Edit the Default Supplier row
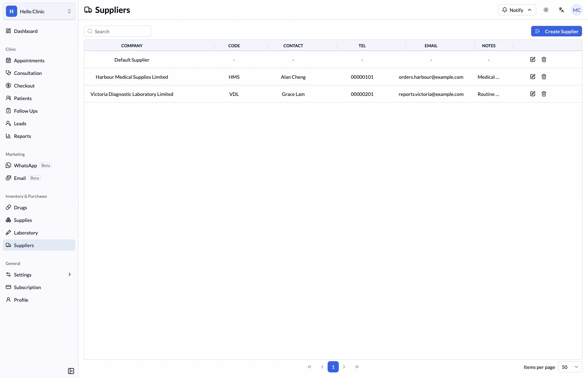The height and width of the screenshot is (378, 588). (533, 59)
